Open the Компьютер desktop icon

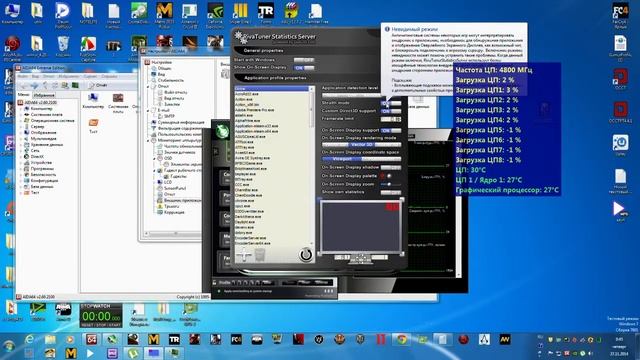[x=12, y=13]
